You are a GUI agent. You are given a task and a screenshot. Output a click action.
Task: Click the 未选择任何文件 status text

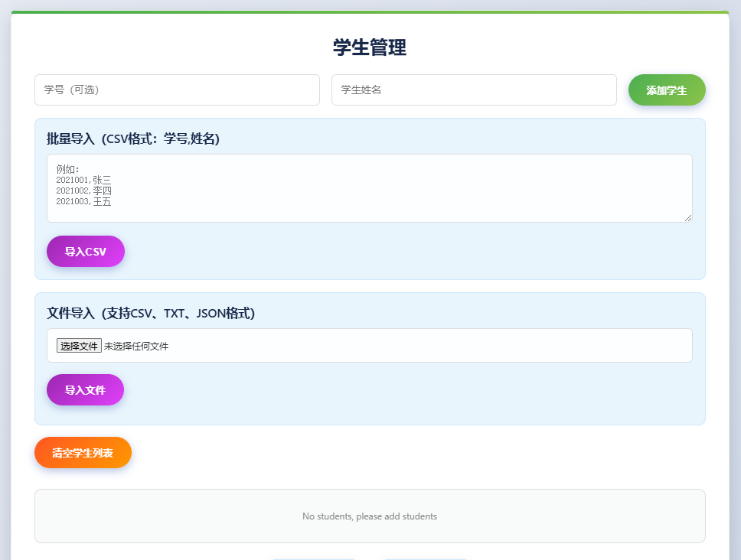click(136, 346)
